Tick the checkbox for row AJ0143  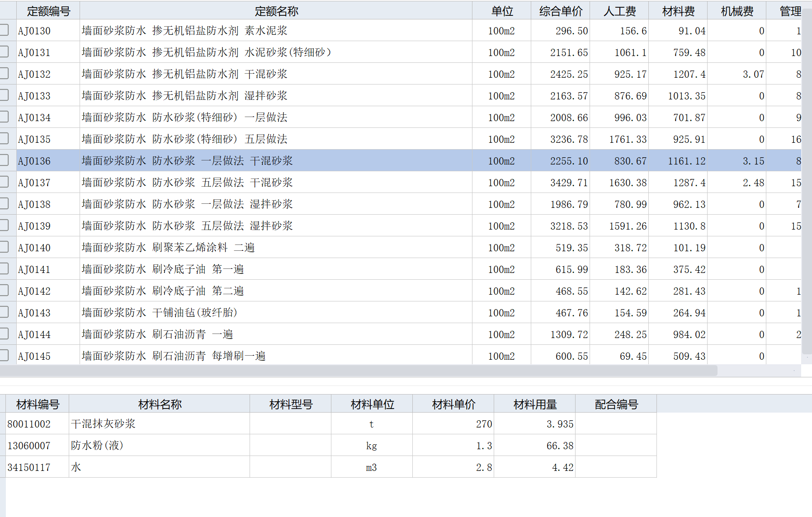(4, 312)
